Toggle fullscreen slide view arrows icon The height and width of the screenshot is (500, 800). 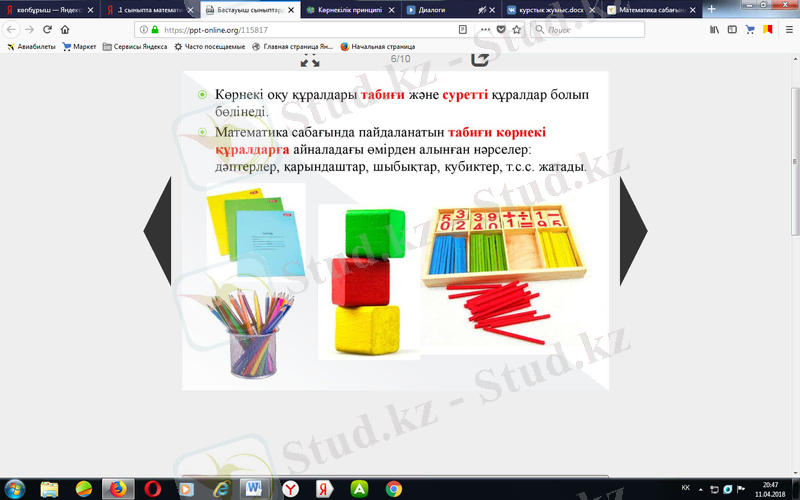coord(310,60)
